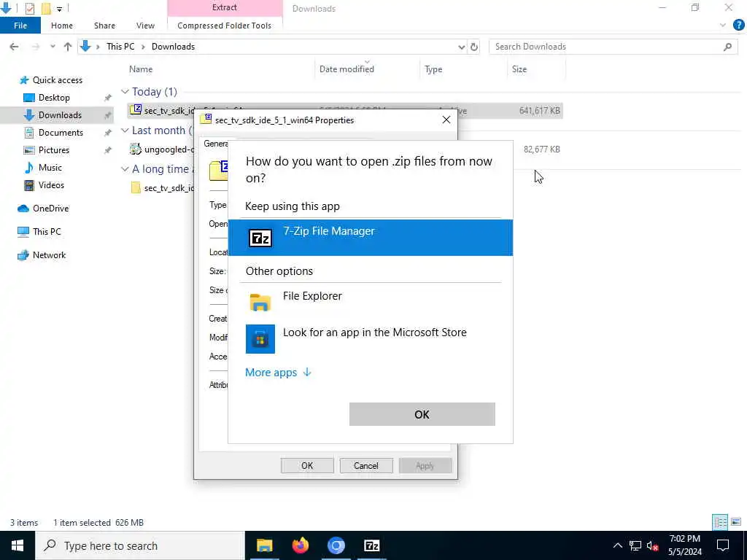Open the Windows Start menu
This screenshot has width=747, height=560.
[x=18, y=545]
